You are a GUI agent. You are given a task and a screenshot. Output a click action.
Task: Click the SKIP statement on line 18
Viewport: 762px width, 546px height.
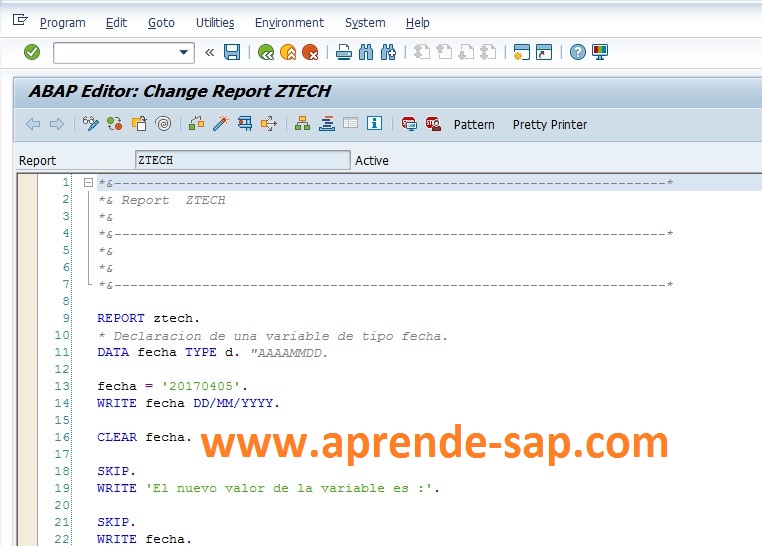click(x=116, y=471)
